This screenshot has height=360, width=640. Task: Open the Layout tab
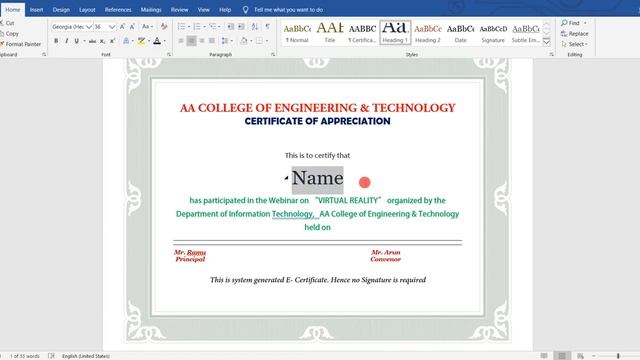[x=87, y=9]
